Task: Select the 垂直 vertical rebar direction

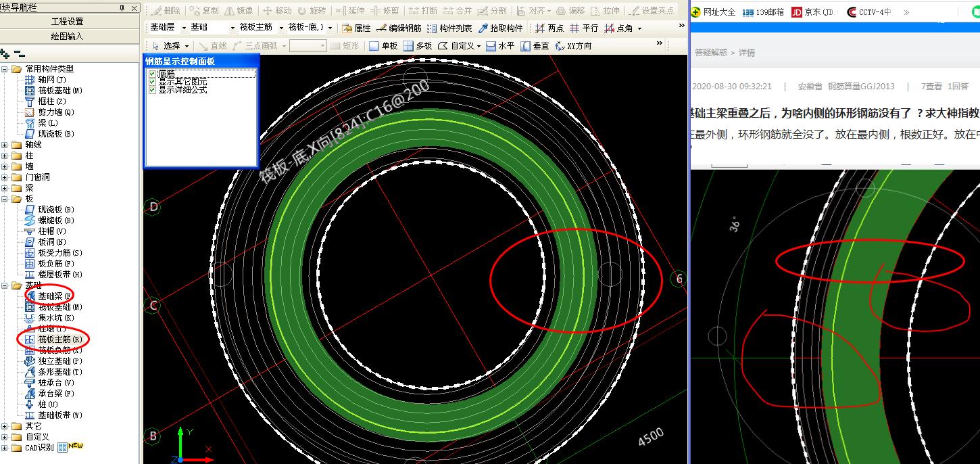Action: 535,46
